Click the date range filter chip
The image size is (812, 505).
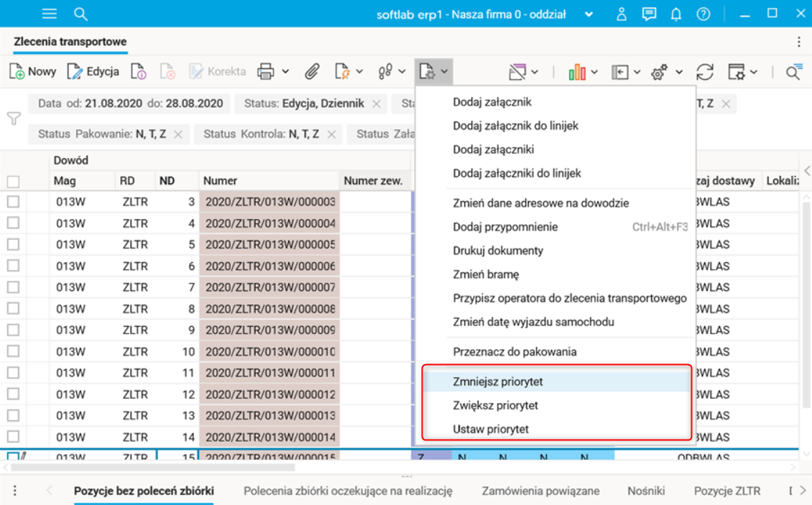click(131, 103)
